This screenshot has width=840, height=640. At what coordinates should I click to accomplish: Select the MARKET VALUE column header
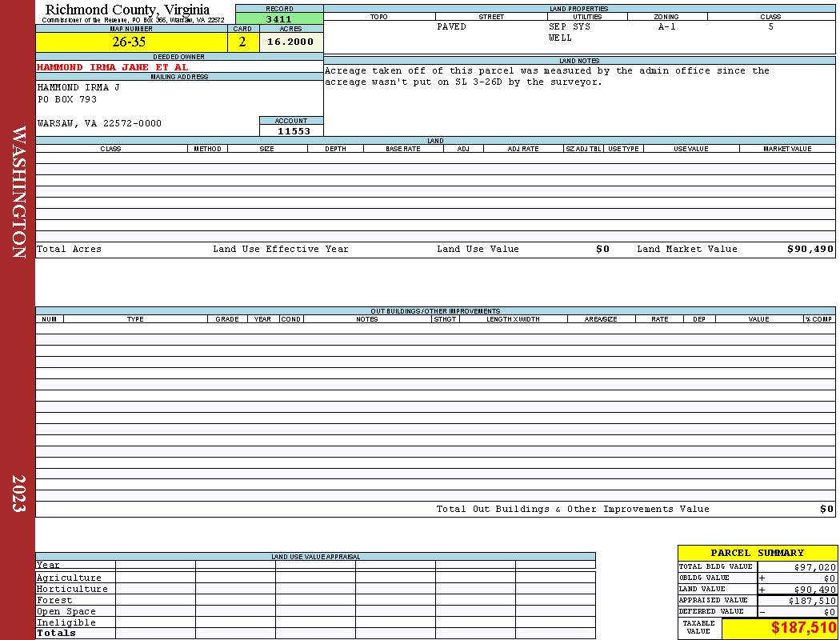(787, 149)
